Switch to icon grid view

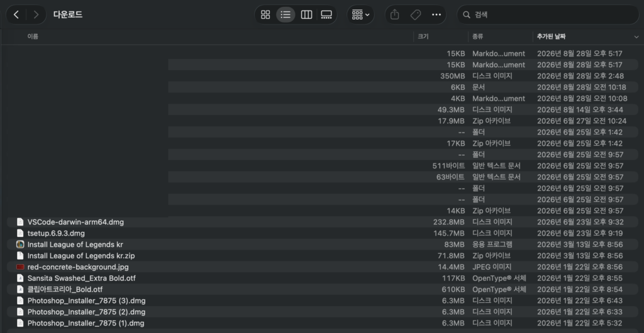point(265,14)
